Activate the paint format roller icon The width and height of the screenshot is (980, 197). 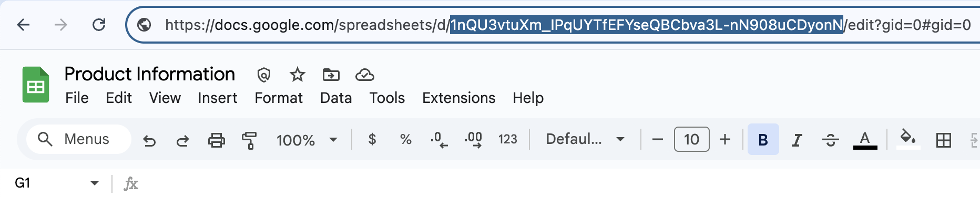249,140
